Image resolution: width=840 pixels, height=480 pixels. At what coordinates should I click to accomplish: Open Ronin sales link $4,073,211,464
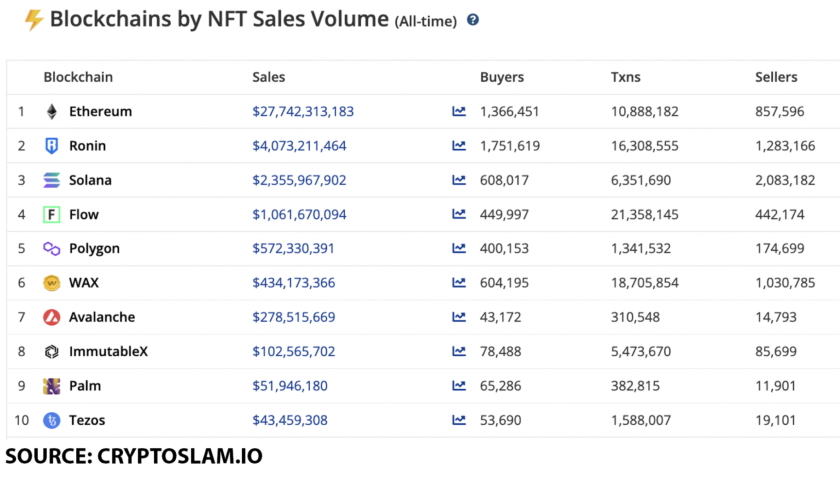coord(299,146)
